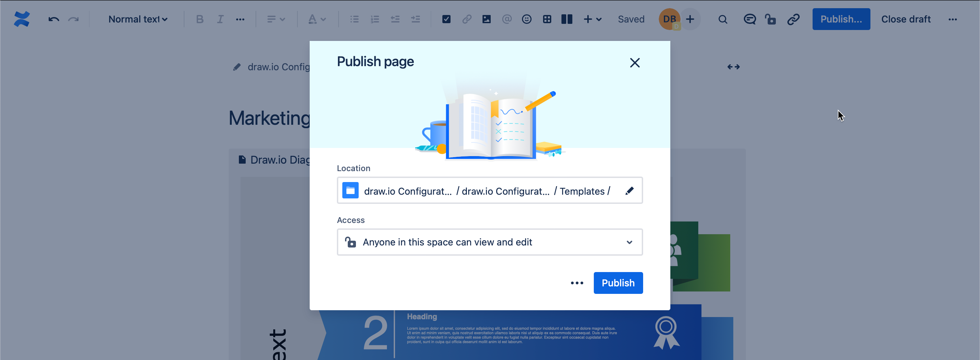
Task: Open page restrictions via the lock icon
Action: pos(771,19)
